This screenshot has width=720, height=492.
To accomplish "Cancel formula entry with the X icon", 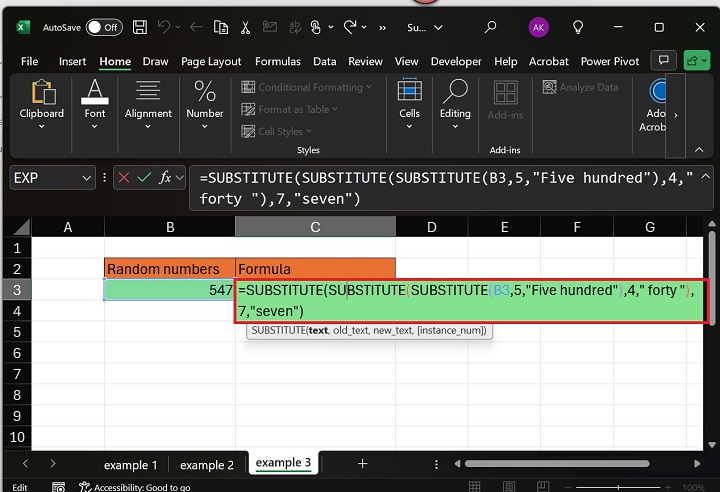I will pyautogui.click(x=124, y=178).
